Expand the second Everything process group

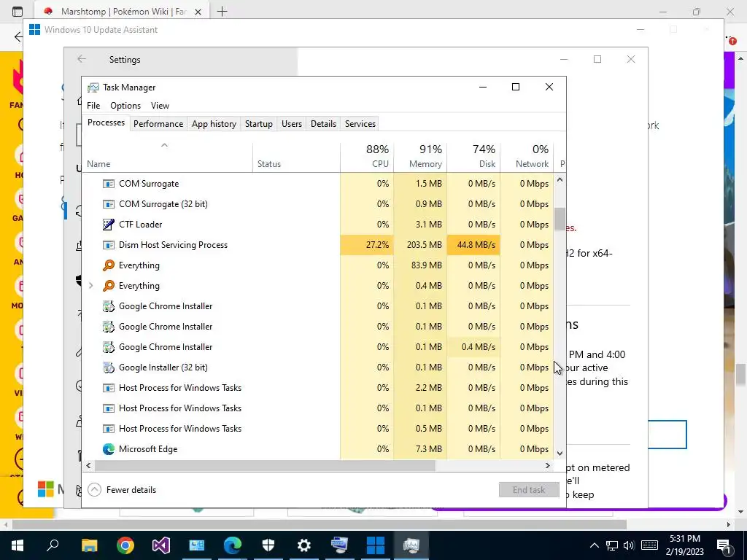pyautogui.click(x=91, y=286)
